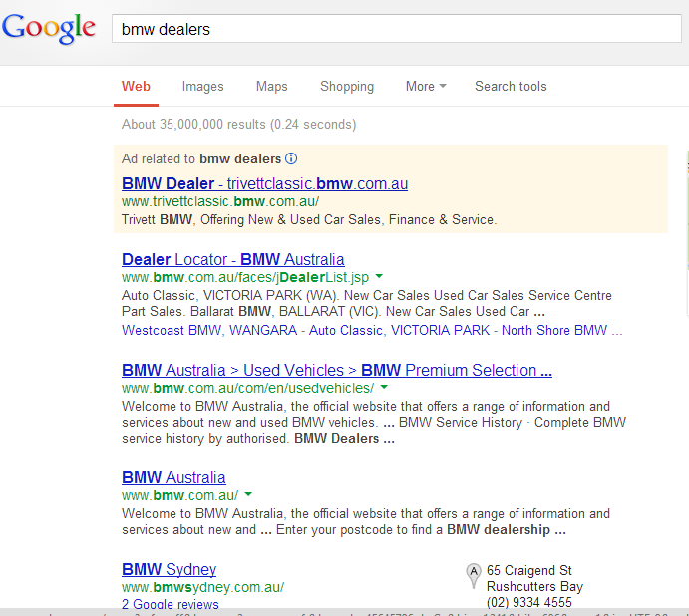Open the Shopping tab
The height and width of the screenshot is (616, 689).
click(x=347, y=86)
